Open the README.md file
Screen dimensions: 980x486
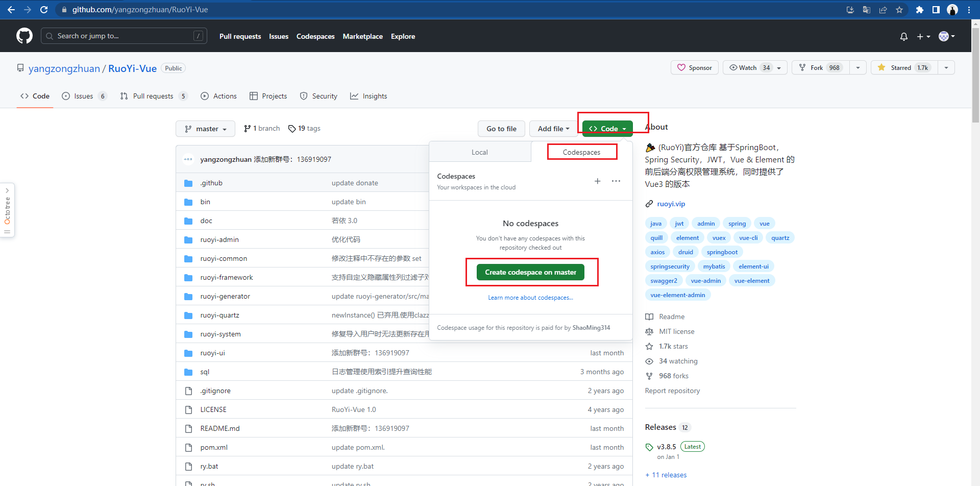pos(220,428)
